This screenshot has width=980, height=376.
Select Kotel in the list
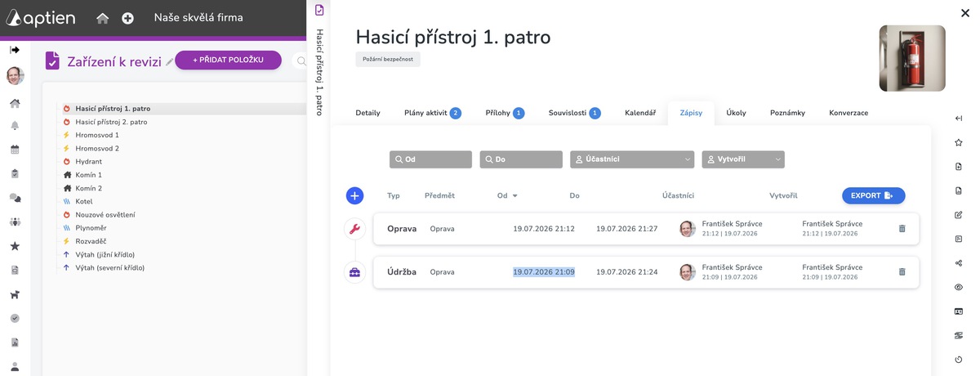point(84,201)
